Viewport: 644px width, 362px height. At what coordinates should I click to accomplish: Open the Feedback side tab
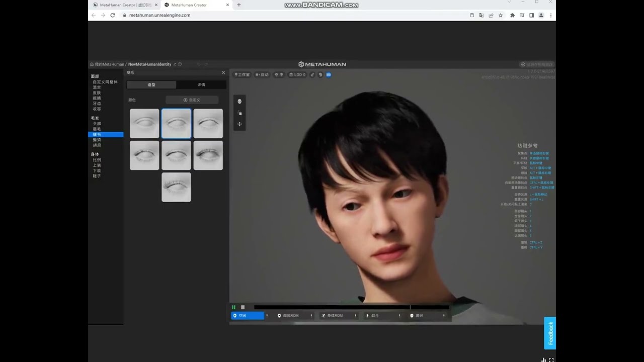(x=550, y=333)
